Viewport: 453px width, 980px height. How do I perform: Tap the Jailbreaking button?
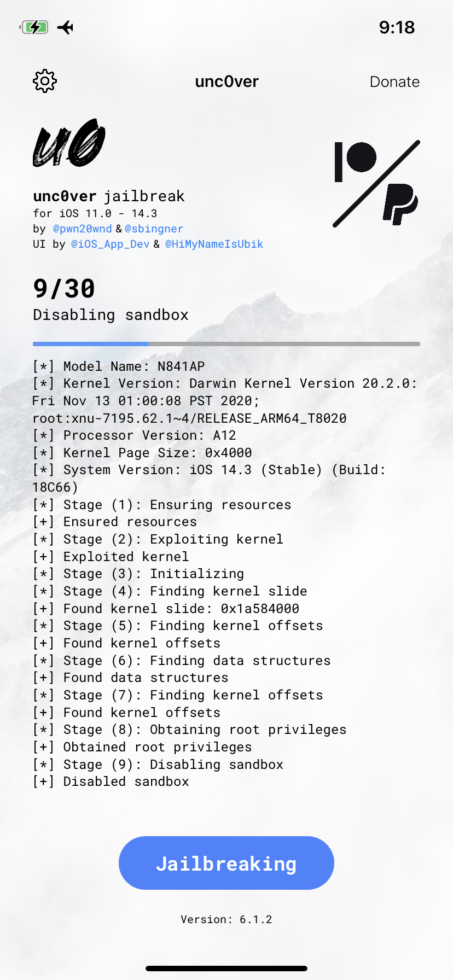226,863
